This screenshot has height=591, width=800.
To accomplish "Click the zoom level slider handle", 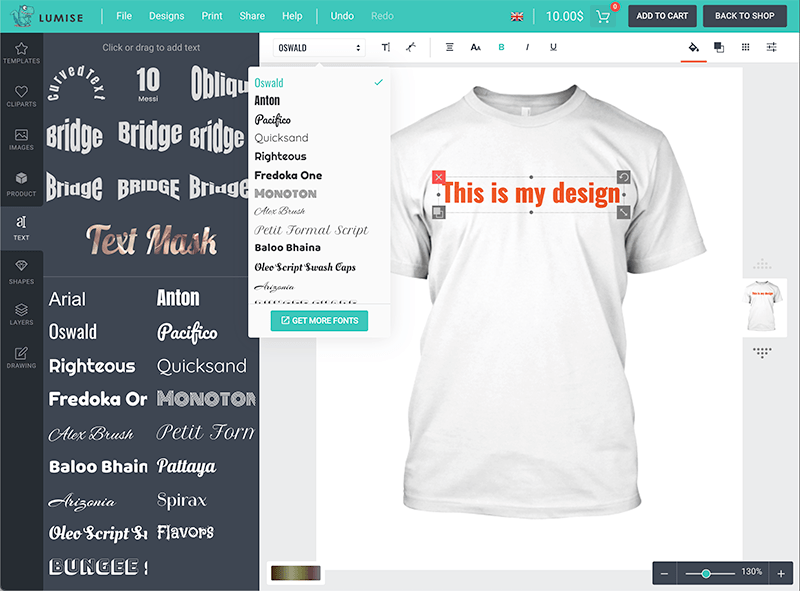I will 706,573.
